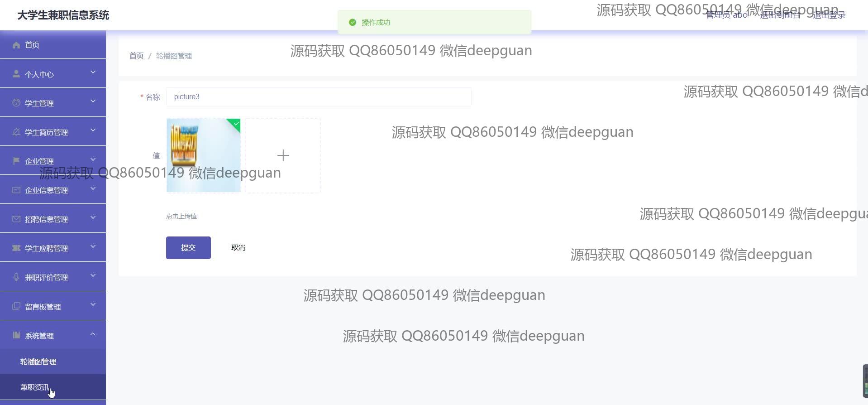The width and height of the screenshot is (868, 405).
Task: Click the microphone icon beside 兼职评价管理
Action: [16, 277]
